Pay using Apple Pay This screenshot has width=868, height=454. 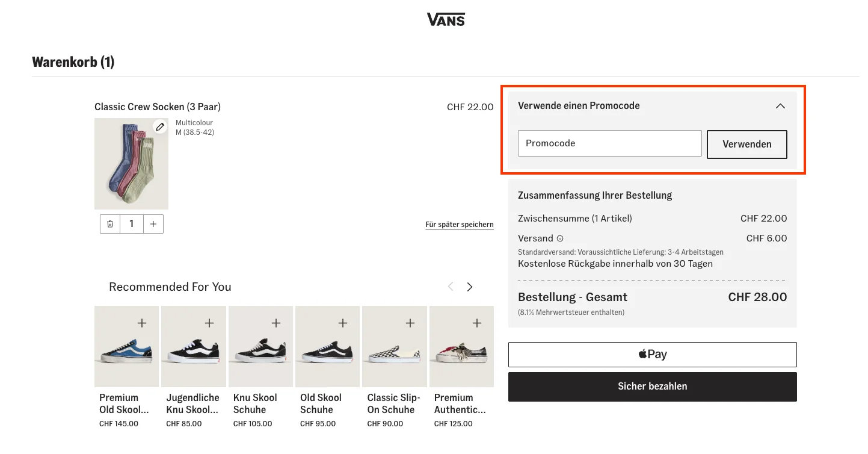pos(652,354)
